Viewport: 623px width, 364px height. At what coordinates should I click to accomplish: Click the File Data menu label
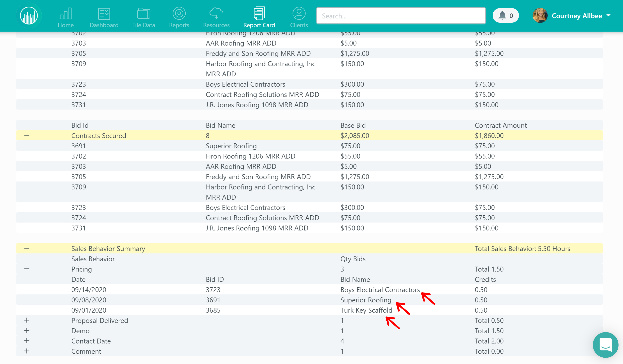[x=143, y=25]
